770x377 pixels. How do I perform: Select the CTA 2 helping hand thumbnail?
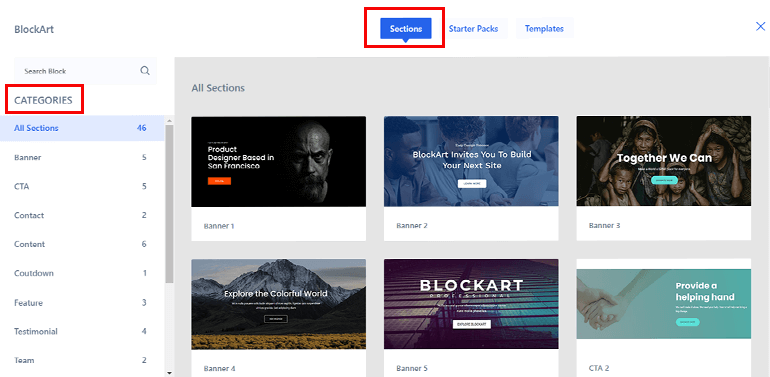tap(663, 304)
